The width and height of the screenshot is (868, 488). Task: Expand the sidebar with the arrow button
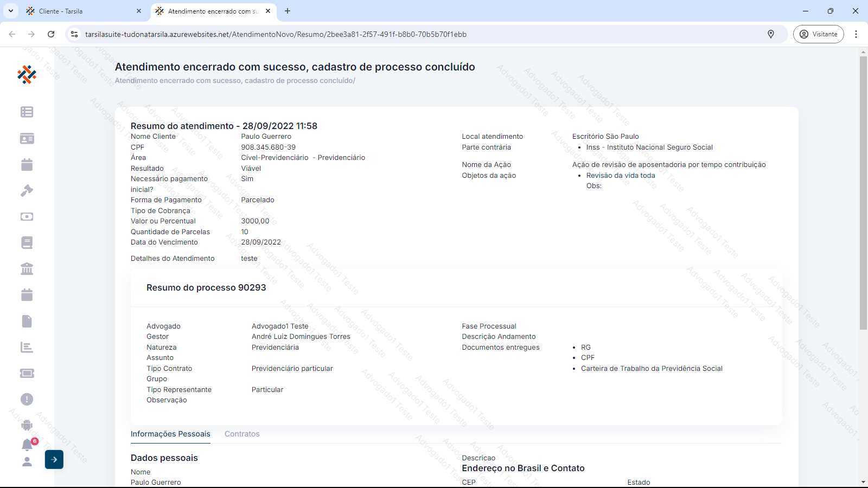point(54,459)
